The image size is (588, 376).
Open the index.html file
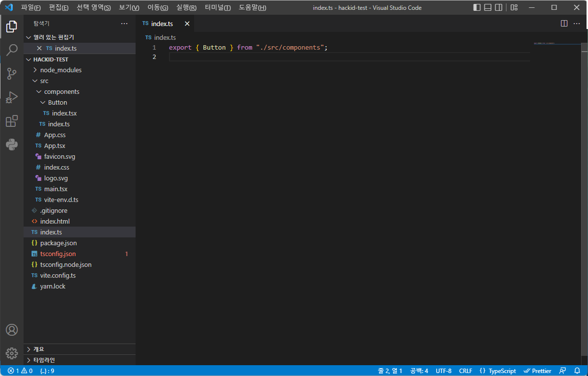(80, 221)
